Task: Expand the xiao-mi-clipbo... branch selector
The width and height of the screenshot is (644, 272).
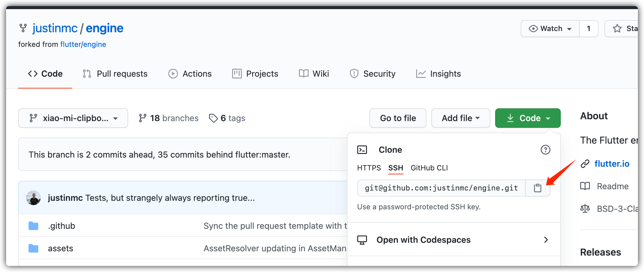Action: (x=73, y=118)
